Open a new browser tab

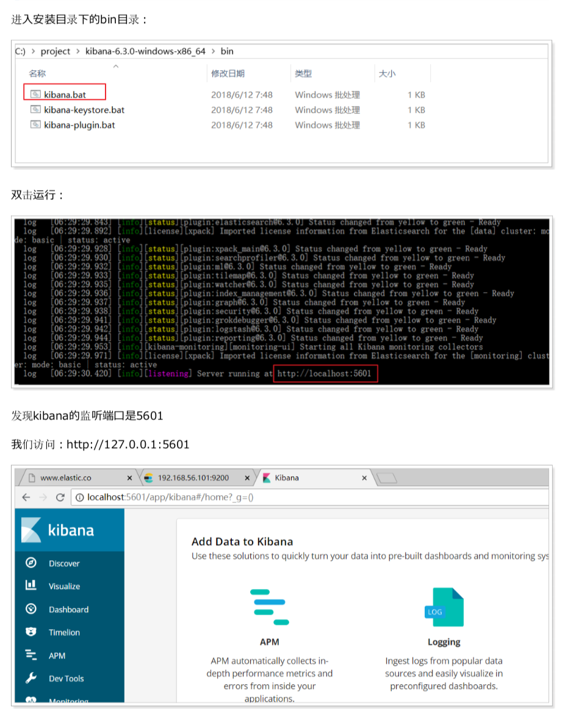386,478
